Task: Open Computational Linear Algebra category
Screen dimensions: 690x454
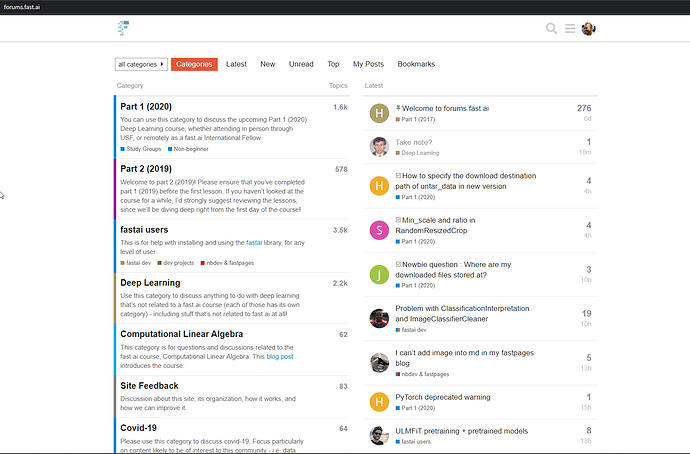Action: point(182,334)
